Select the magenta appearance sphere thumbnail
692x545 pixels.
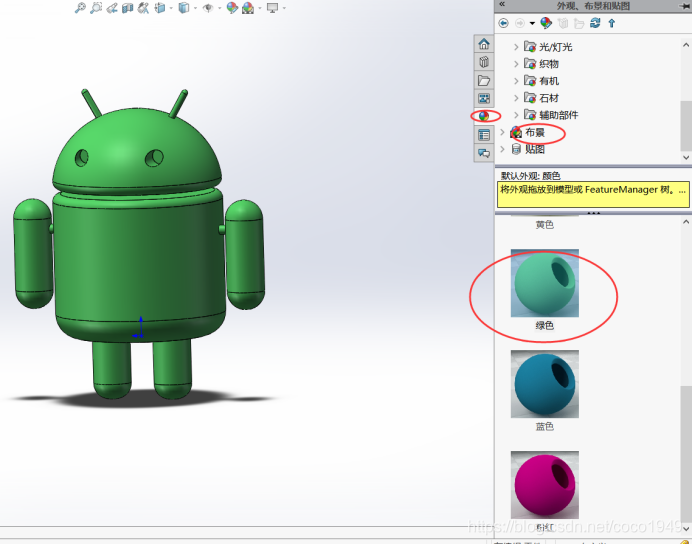[x=545, y=485]
